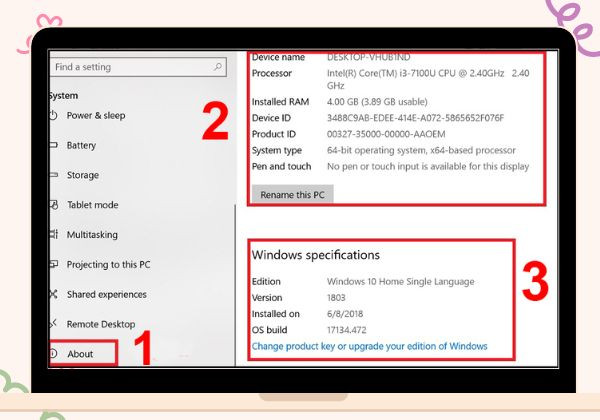600x420 pixels.
Task: Select the 64-bit operating system text
Action: [421, 150]
